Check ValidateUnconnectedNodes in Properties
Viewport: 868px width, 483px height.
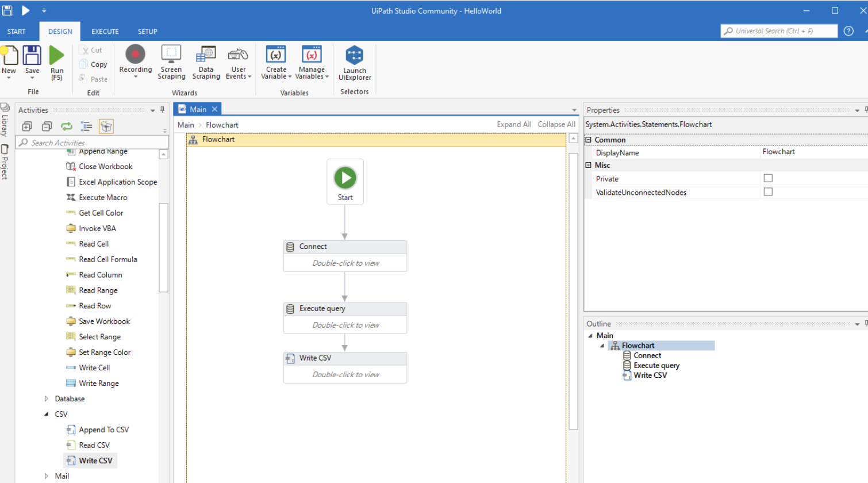768,191
